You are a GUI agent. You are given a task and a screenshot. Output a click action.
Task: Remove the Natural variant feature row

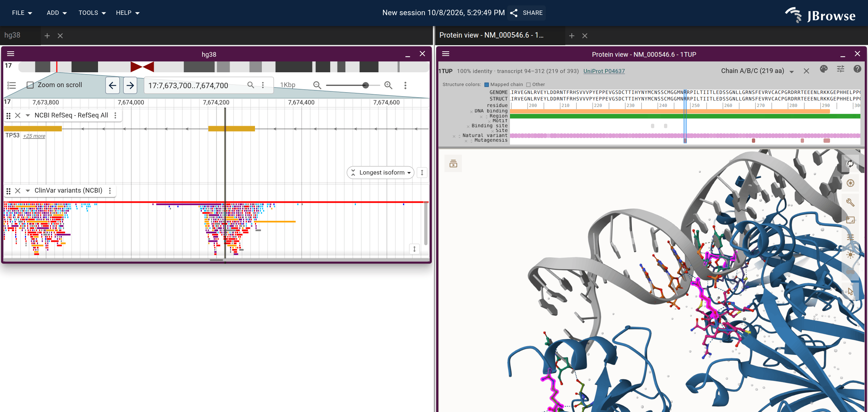tap(454, 136)
